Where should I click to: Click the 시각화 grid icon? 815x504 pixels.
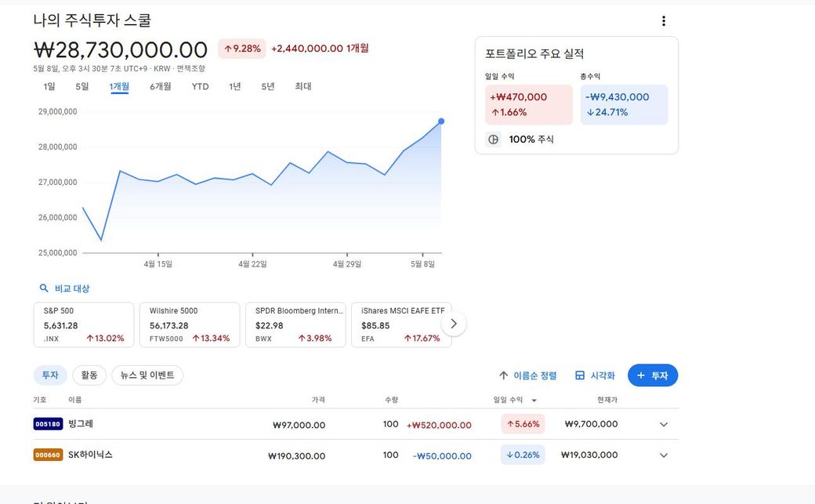tap(580, 375)
